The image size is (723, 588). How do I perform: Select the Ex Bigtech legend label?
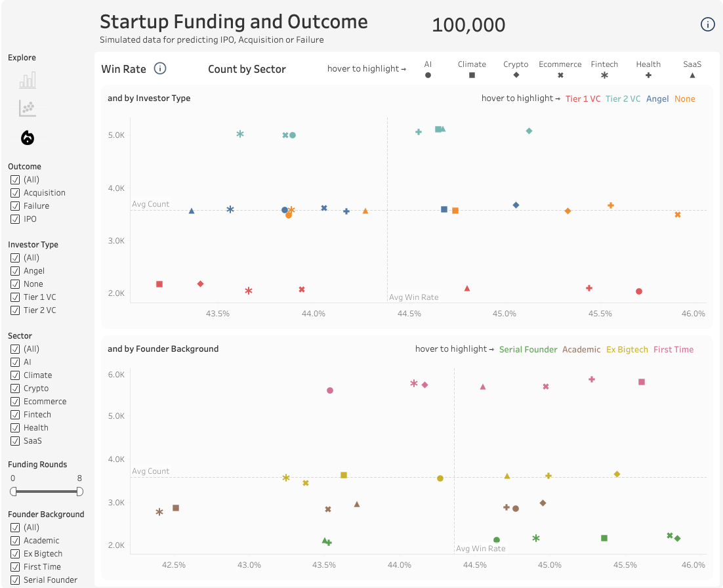coord(627,350)
